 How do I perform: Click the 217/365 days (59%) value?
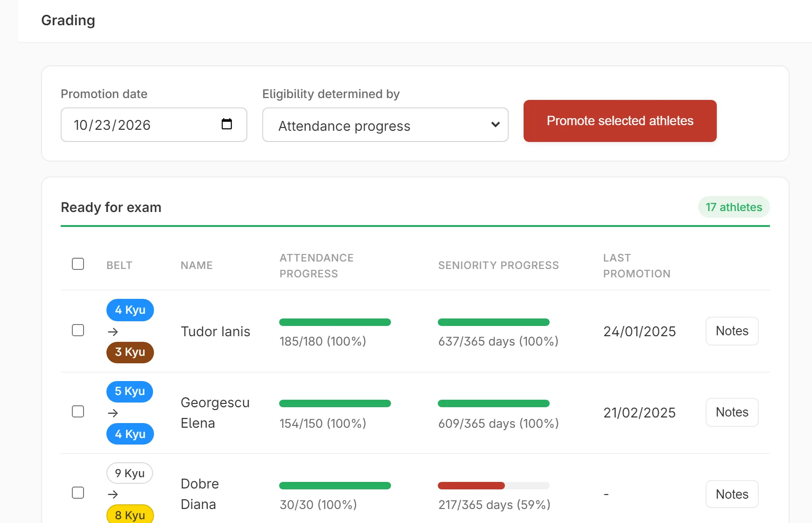(x=495, y=505)
